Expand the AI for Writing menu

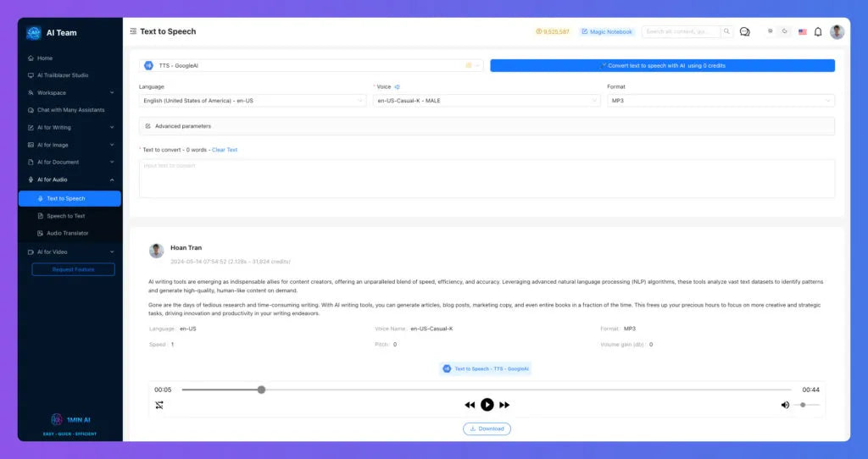pos(70,128)
